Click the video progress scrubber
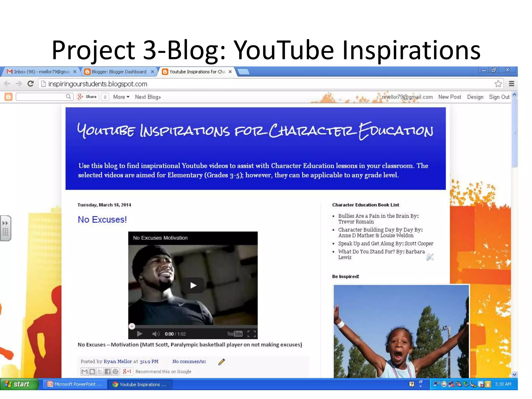This screenshot has width=532, height=399. point(132,326)
